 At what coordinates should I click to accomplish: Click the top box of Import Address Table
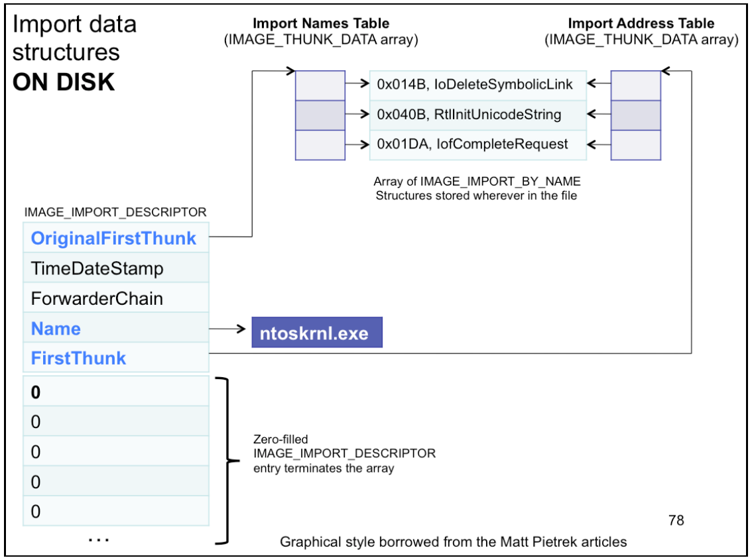[635, 85]
